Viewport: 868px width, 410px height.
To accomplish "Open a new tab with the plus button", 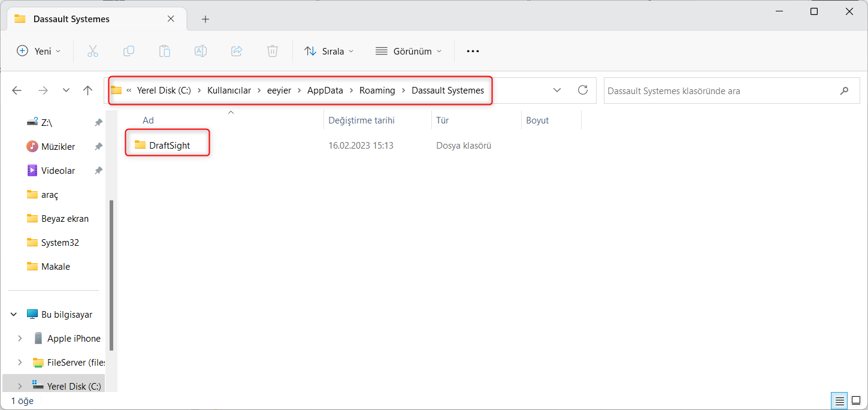I will [205, 19].
